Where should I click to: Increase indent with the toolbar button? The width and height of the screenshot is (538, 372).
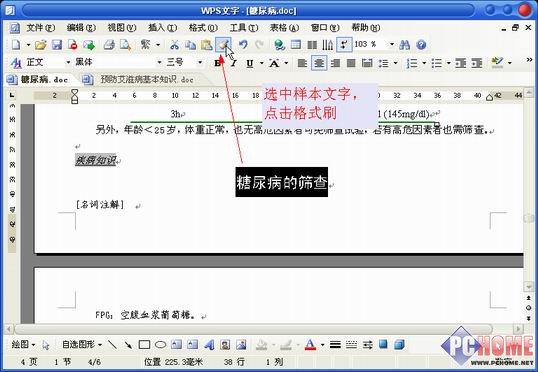click(477, 63)
